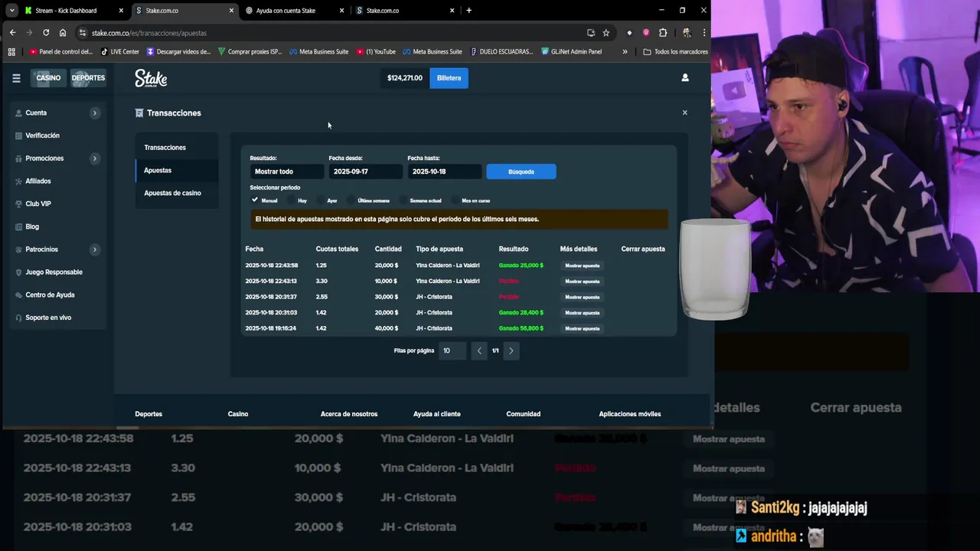Open the LIVE Center TikTok bookmark

(120, 52)
